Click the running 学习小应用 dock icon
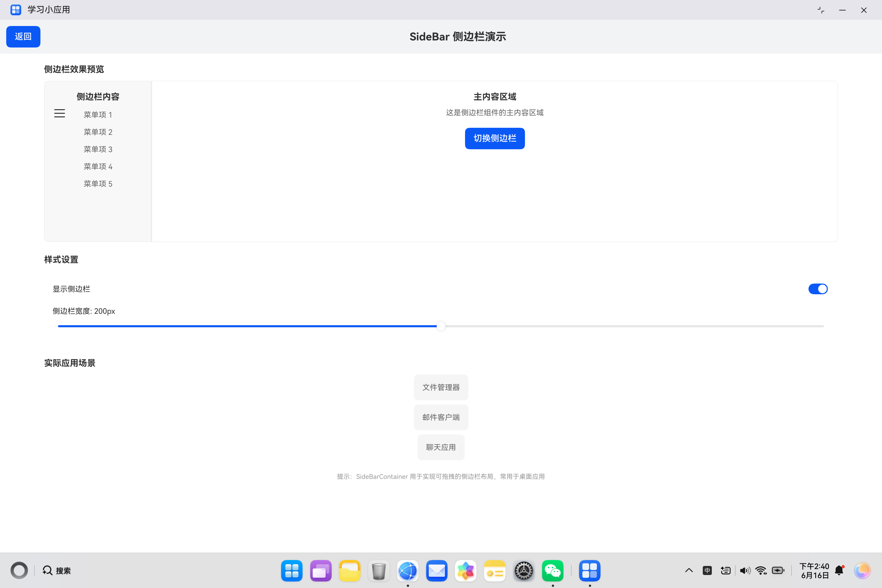 (x=589, y=571)
